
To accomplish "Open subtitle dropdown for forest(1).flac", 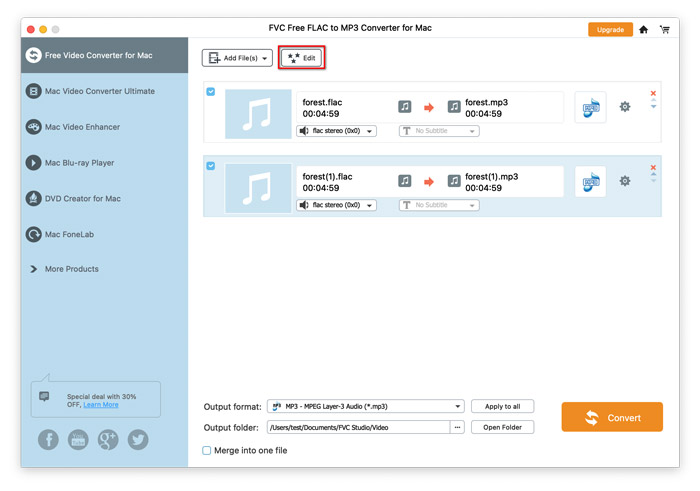I will click(x=439, y=205).
